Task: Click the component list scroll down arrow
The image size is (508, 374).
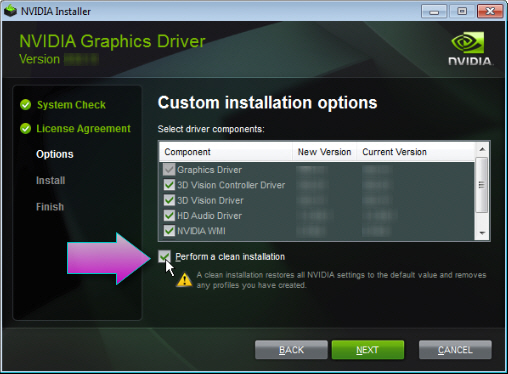Action: (482, 233)
